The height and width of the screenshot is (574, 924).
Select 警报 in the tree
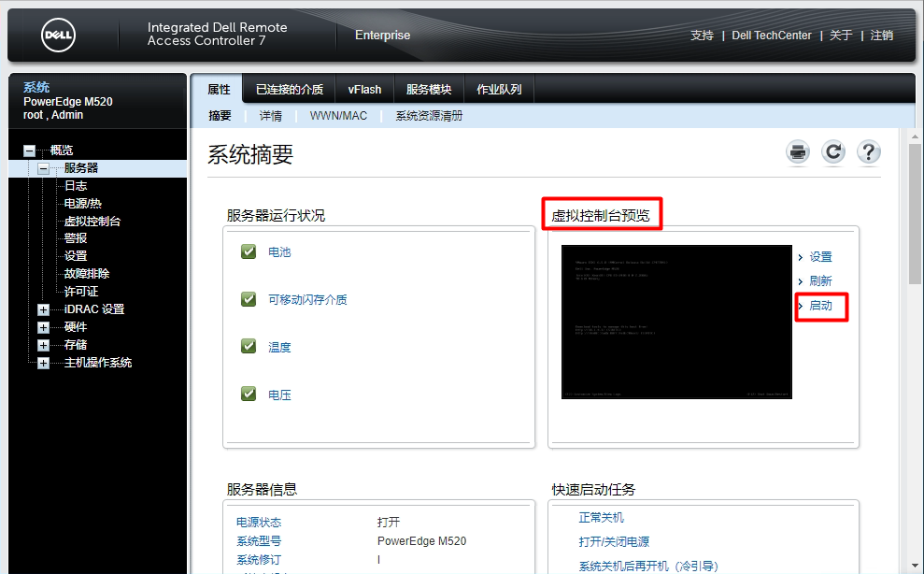click(76, 238)
